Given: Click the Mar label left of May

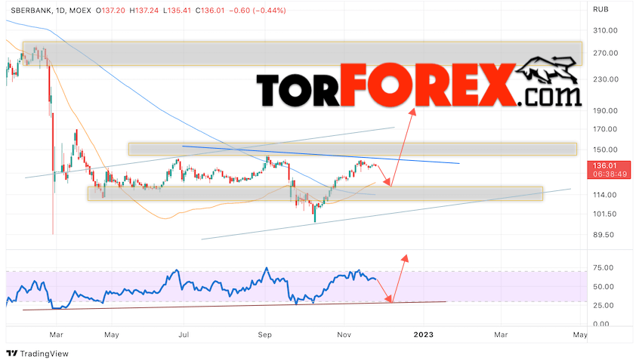Looking at the screenshot, I should (x=56, y=335).
